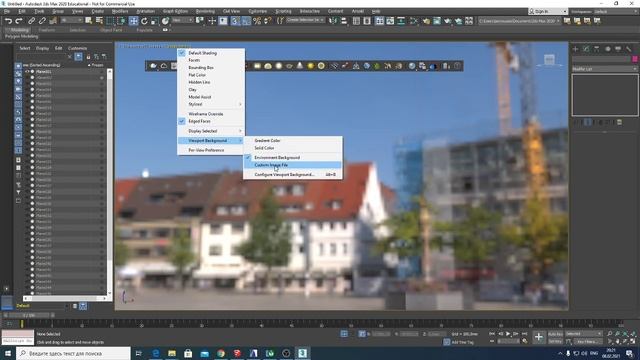The image size is (640, 360).
Task: Activate the Select and Rotate tool
Action: tap(144, 21)
